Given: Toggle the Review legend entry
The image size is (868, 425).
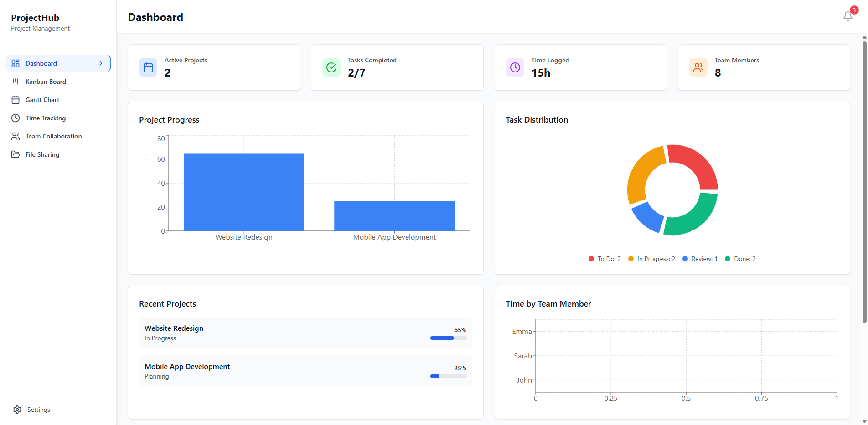Looking at the screenshot, I should (700, 258).
